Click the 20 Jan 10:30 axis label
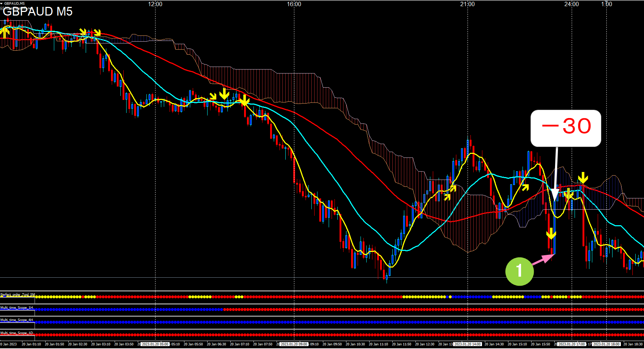Viewport: 644px width, 349px height. (x=355, y=344)
